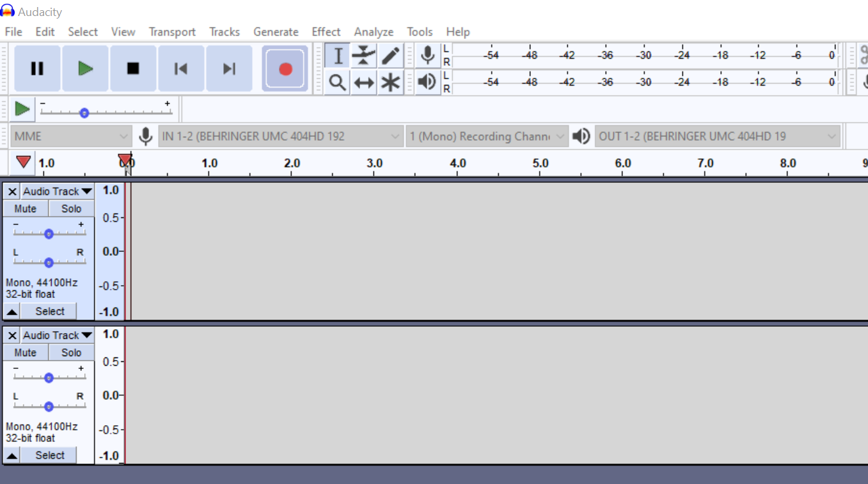Screen dimensions: 868x484
Task: Click the second track's gain slider handle
Action: pyautogui.click(x=49, y=378)
